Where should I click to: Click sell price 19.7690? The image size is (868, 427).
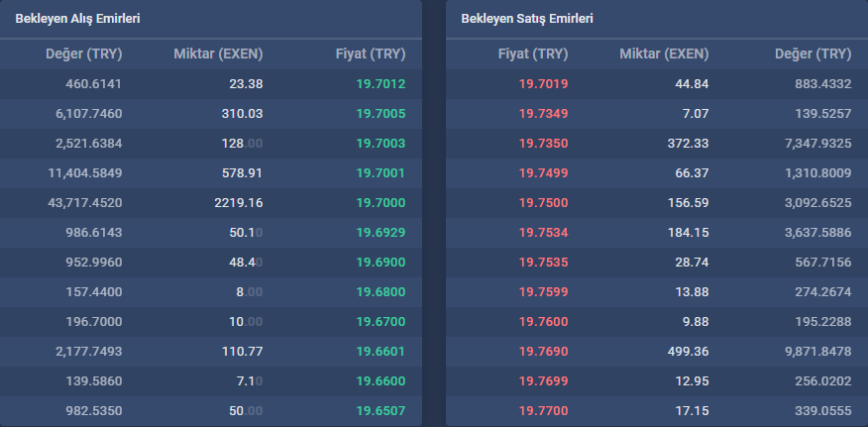tap(544, 352)
